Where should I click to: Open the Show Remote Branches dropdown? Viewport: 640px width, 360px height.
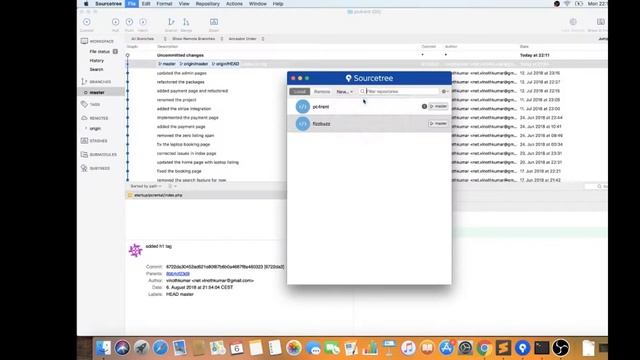click(197, 39)
